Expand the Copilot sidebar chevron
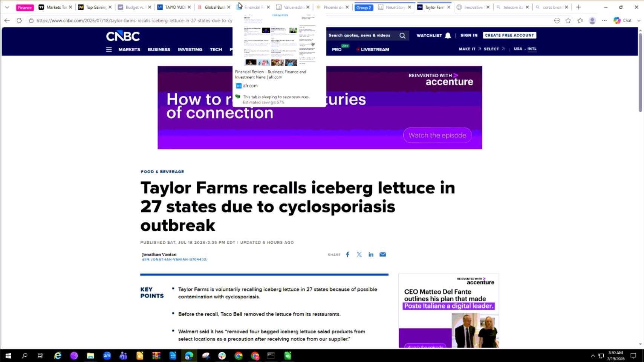This screenshot has width=644, height=362. (639, 20)
